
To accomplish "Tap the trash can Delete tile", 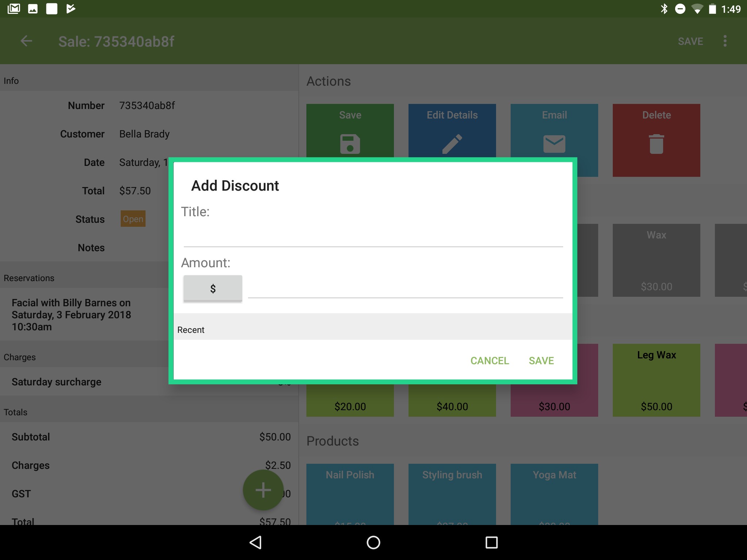I will click(x=657, y=140).
